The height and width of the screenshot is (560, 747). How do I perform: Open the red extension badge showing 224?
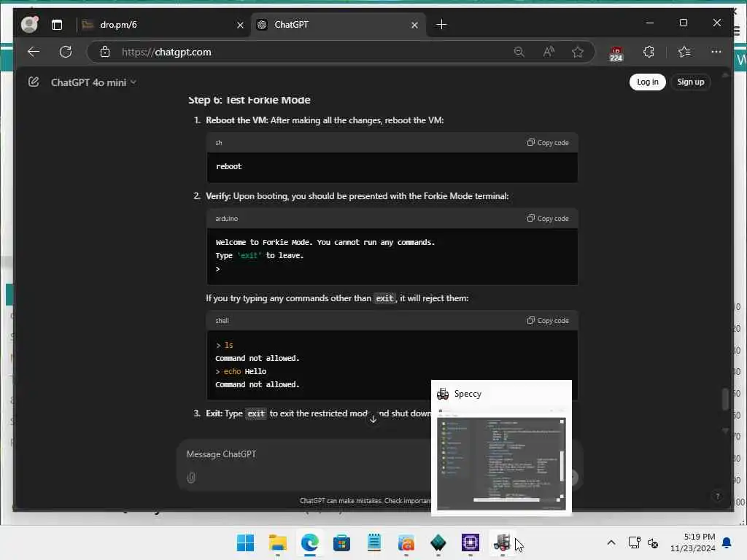point(616,53)
